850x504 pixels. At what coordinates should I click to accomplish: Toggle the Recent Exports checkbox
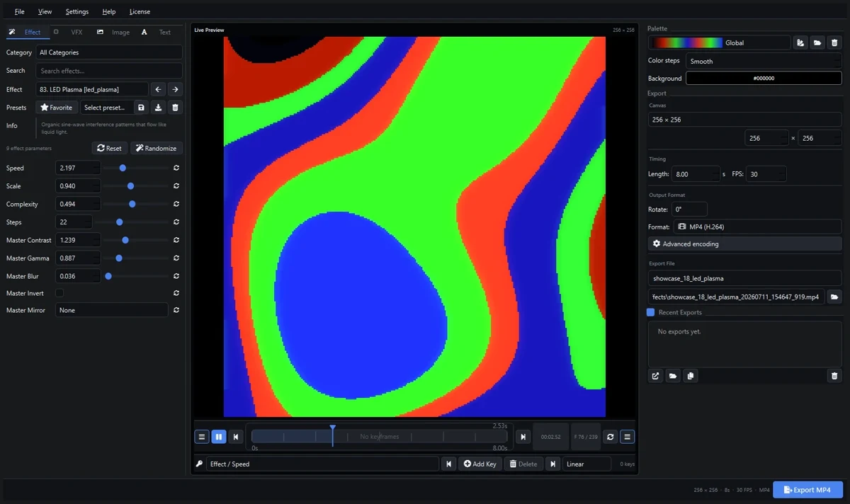(651, 312)
